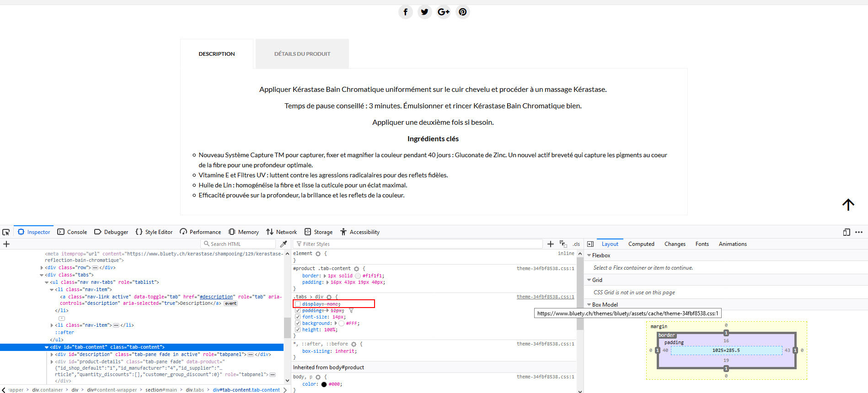The image size is (868, 393).
Task: Open the #f1f1f1 border color swatch
Action: (x=358, y=276)
